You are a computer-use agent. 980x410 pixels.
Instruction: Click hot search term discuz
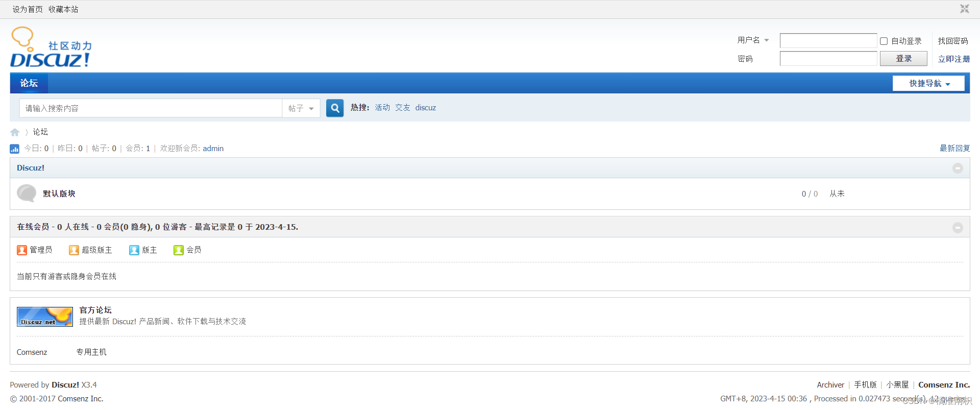pyautogui.click(x=426, y=108)
